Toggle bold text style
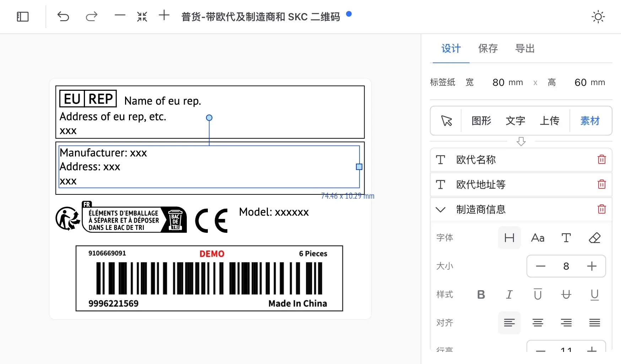The width and height of the screenshot is (621, 364). click(481, 294)
